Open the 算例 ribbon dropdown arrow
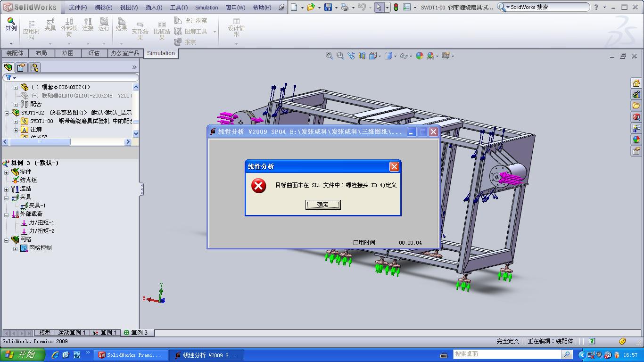This screenshot has width=644, height=362. (x=11, y=44)
